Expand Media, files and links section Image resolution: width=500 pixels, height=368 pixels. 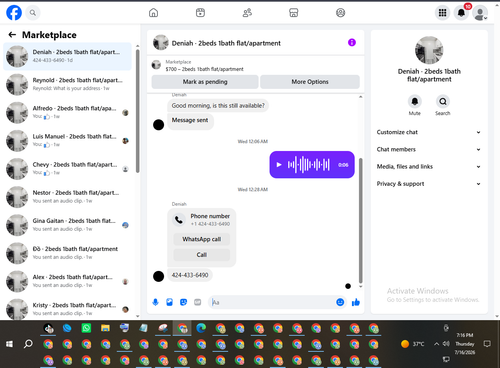(x=429, y=166)
